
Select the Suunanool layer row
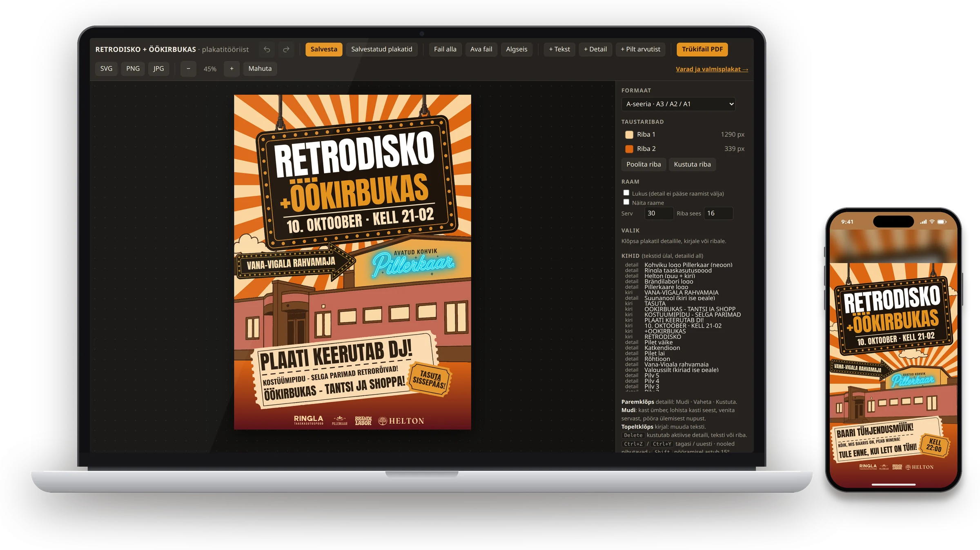tap(684, 298)
